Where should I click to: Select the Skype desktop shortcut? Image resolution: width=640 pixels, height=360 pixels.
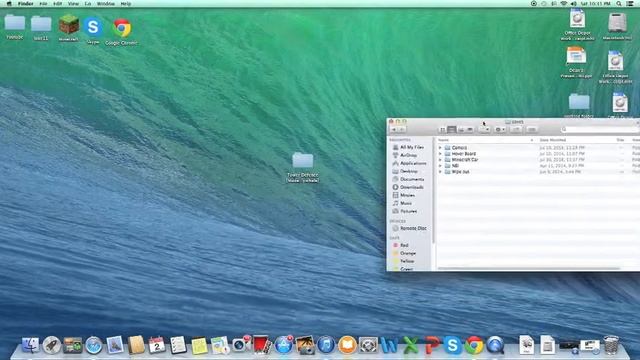pyautogui.click(x=93, y=29)
